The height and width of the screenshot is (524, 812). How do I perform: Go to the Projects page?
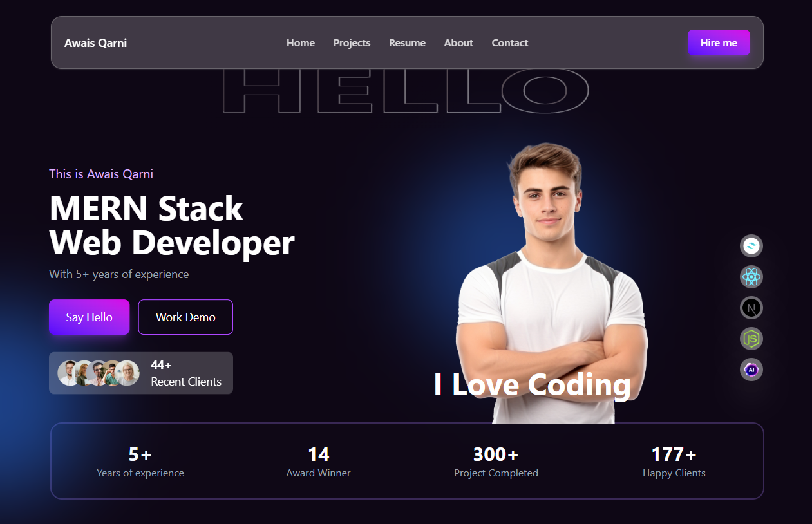click(x=352, y=43)
